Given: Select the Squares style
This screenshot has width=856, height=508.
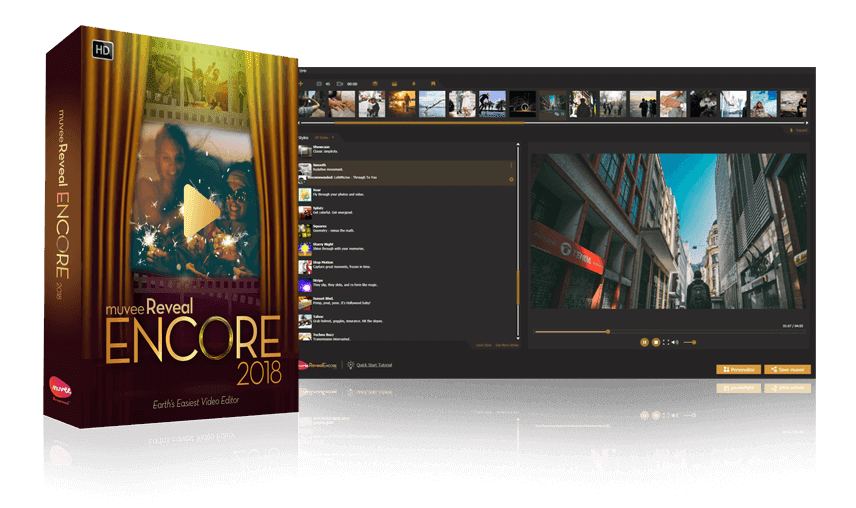Looking at the screenshot, I should pos(407,229).
